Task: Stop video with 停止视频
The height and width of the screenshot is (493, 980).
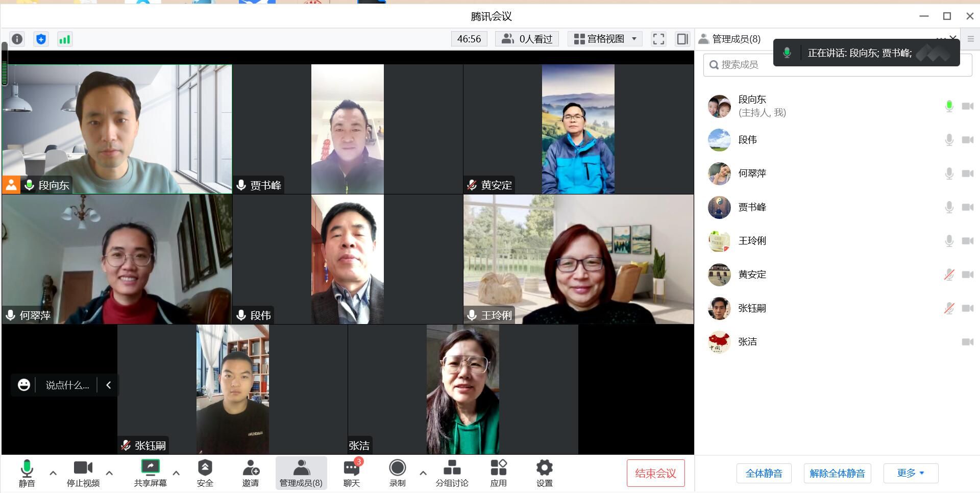Action: tap(83, 473)
